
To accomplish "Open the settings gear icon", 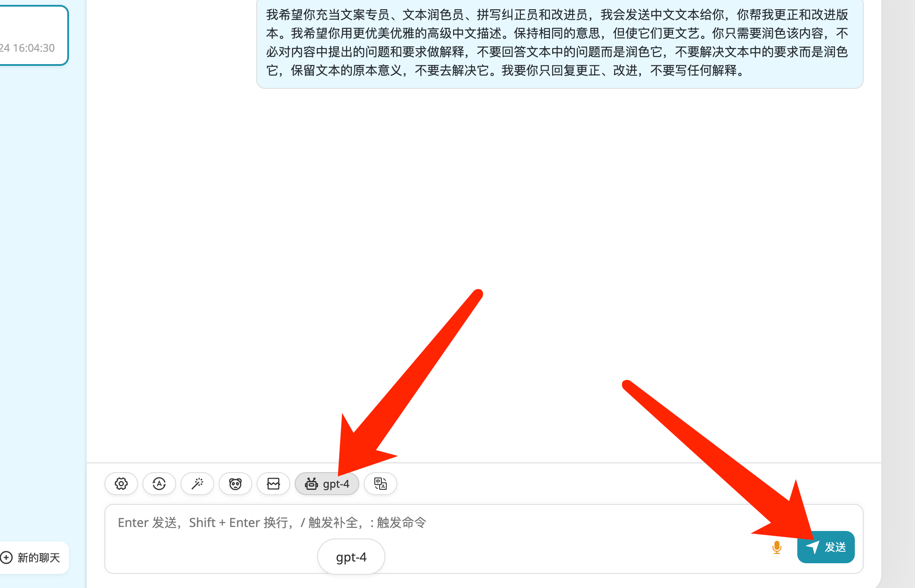I will [x=121, y=484].
